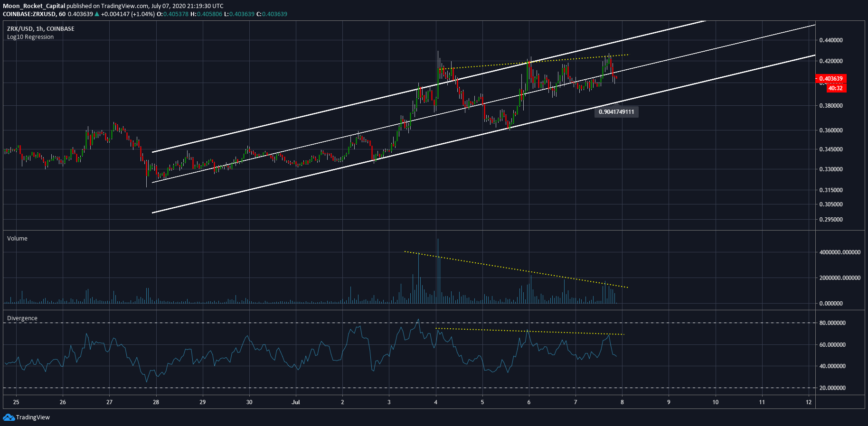Viewport: 868px width, 426px height.
Task: Click the 0.380000 price axis label
Action: (831, 106)
